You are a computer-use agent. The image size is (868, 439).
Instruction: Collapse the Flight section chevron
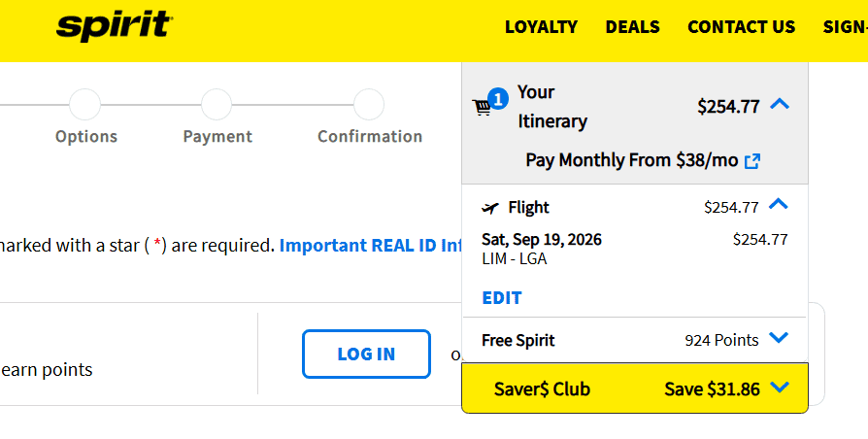click(x=779, y=204)
